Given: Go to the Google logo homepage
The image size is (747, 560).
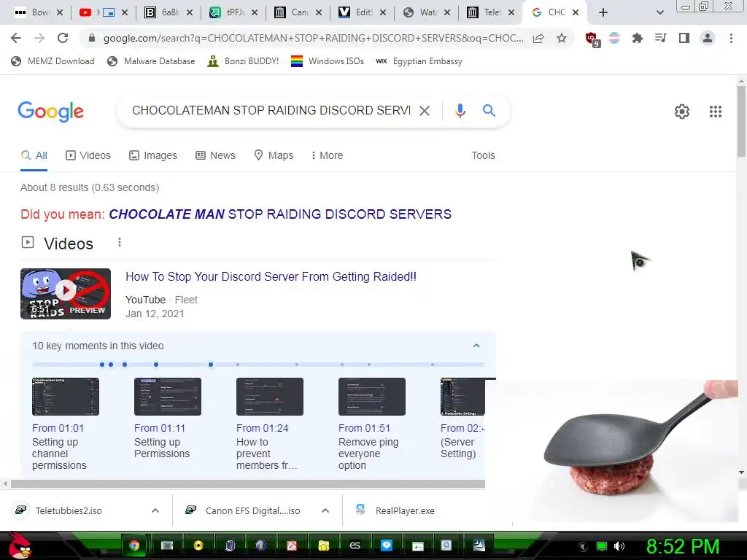Looking at the screenshot, I should click(x=50, y=112).
